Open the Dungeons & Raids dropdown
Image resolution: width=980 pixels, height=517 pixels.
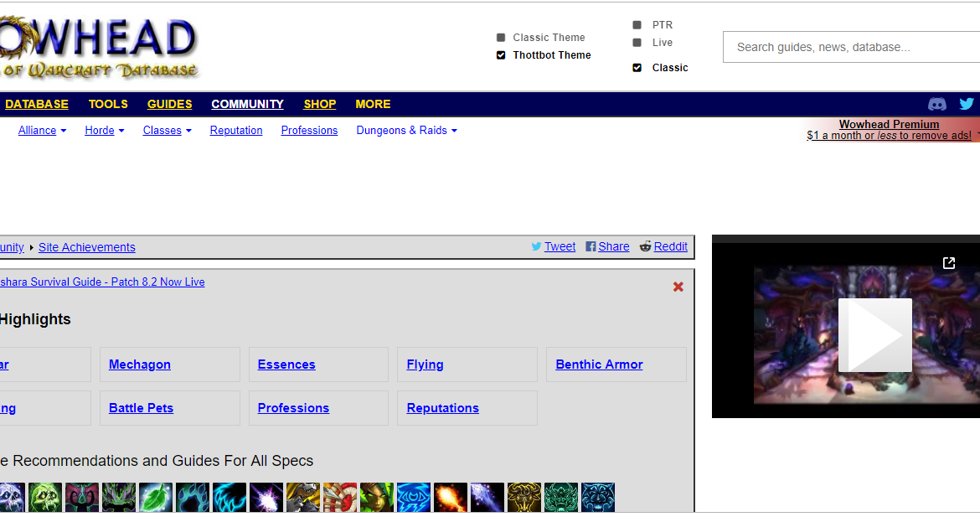406,131
